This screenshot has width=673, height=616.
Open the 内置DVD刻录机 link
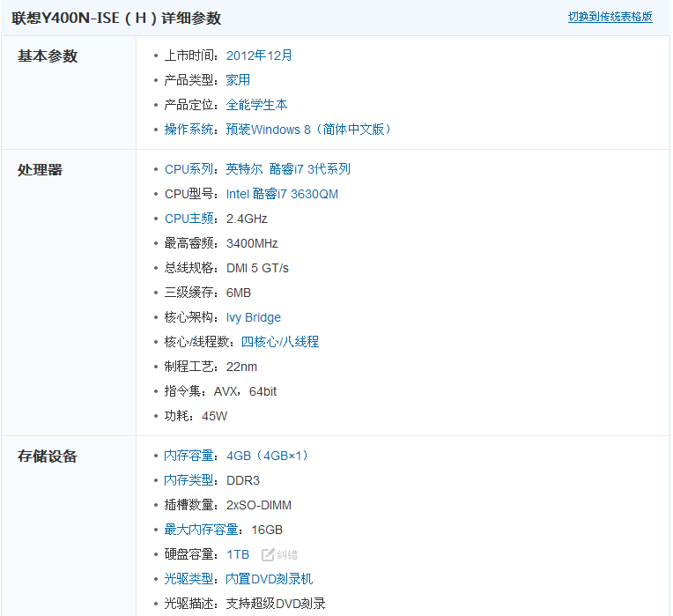270,579
